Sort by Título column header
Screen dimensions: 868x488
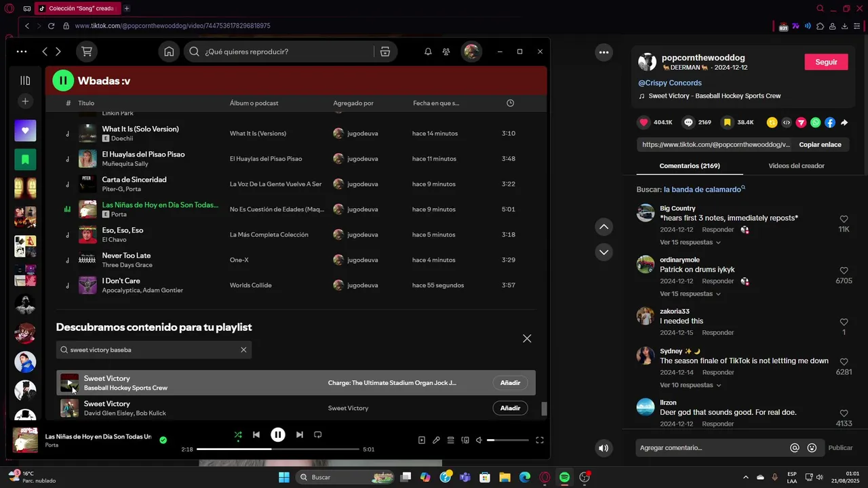(x=86, y=103)
